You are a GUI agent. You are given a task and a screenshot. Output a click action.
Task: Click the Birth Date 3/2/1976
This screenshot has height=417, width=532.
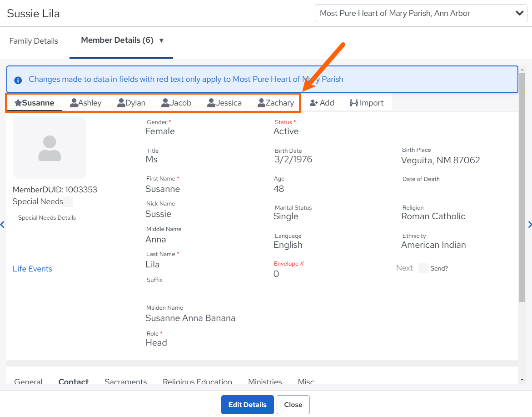[x=293, y=160]
